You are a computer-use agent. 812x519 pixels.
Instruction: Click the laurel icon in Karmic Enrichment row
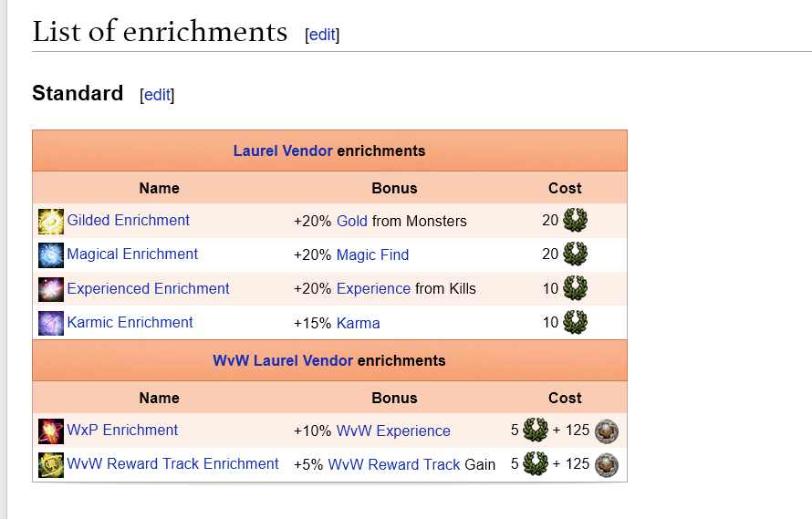pos(576,322)
